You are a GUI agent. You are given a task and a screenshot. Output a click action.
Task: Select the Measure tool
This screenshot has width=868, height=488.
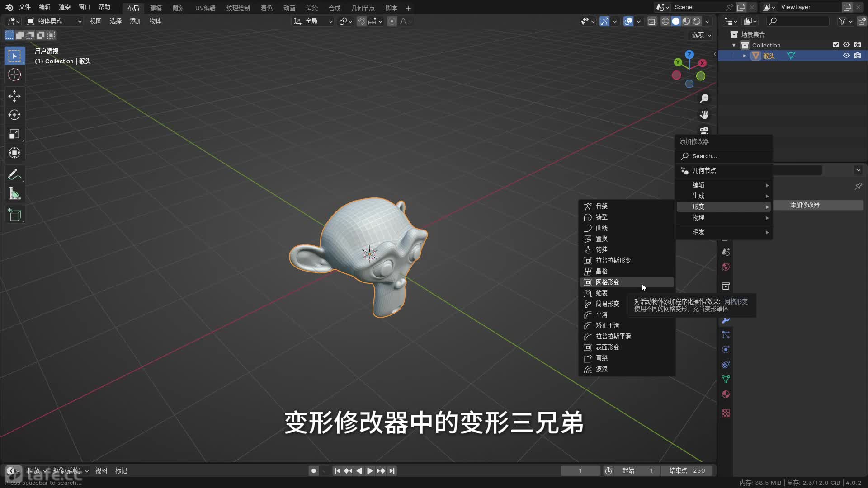[x=14, y=194]
